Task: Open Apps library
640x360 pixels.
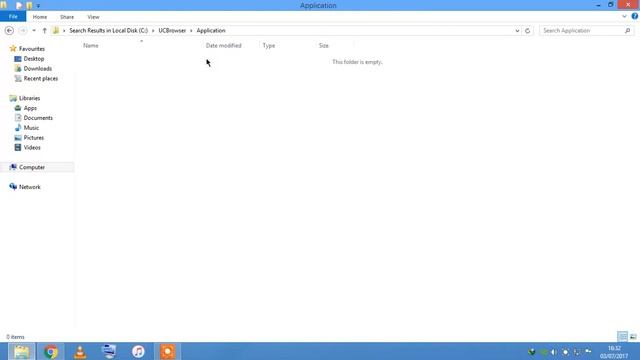Action: pos(30,108)
